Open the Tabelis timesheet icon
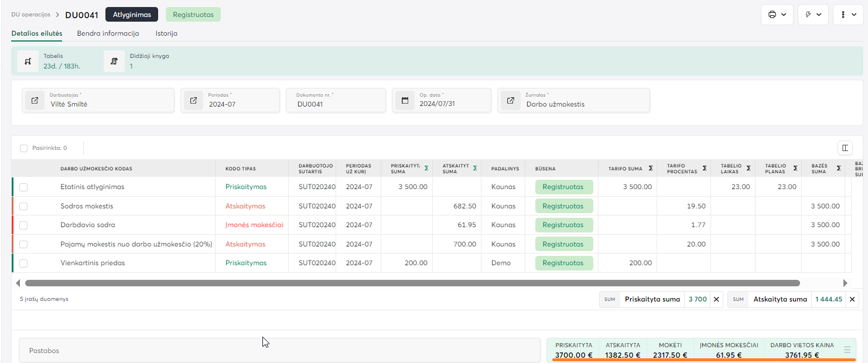868x363 pixels. coord(28,61)
